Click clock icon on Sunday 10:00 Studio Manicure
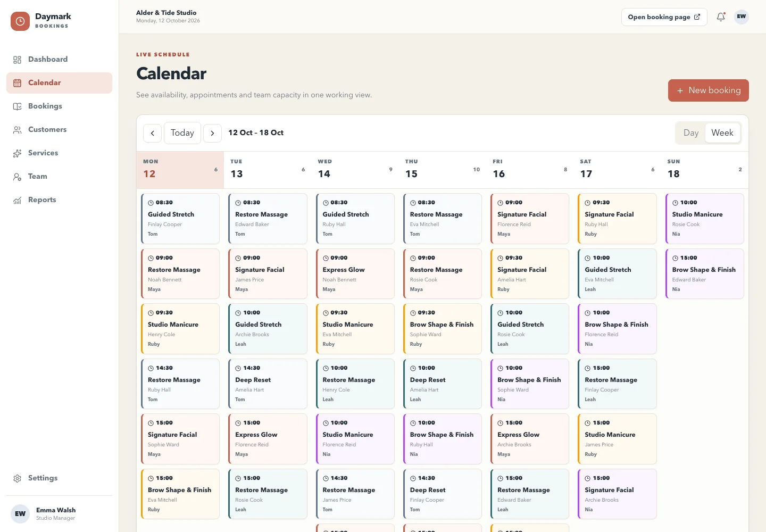The height and width of the screenshot is (532, 766). coord(675,203)
